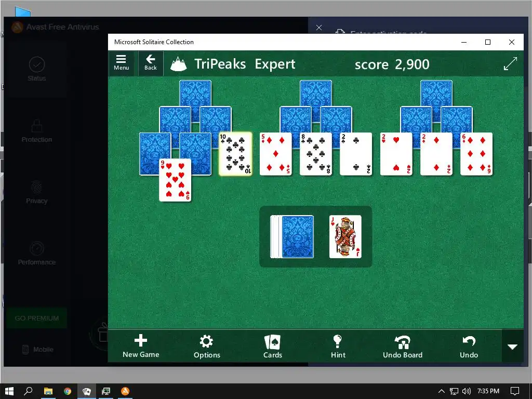Open Options gear in the game toolbar
This screenshot has width=532, height=399.
pyautogui.click(x=207, y=346)
